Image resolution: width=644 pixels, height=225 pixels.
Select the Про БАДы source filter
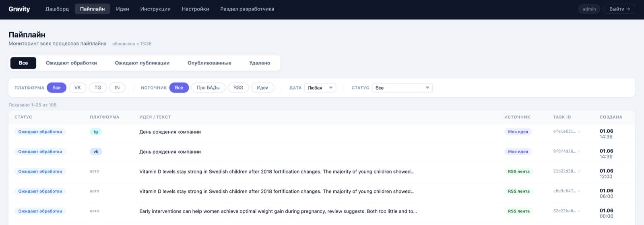208,87
